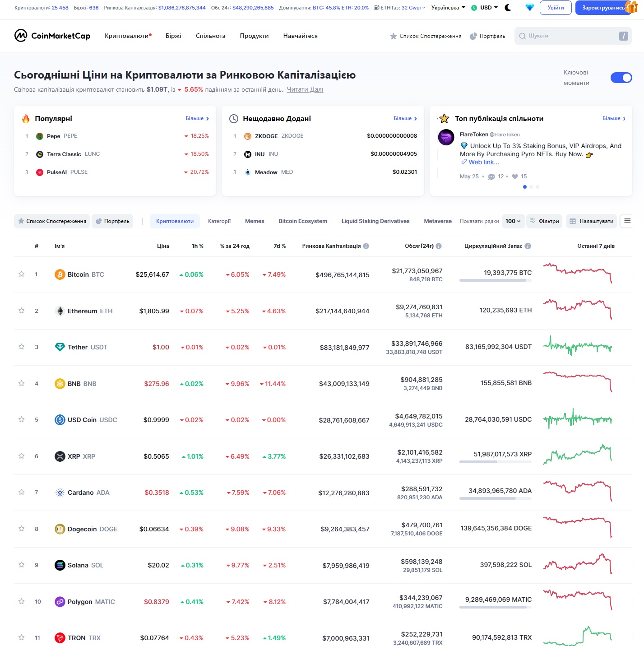The image size is (644, 646).
Task: Click the ZKDOGE token icon
Action: tap(248, 136)
